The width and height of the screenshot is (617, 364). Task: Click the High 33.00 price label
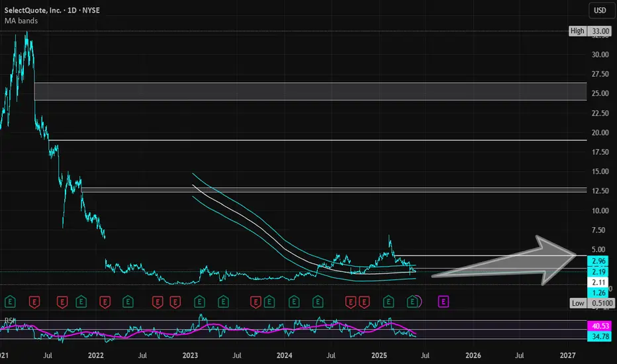coord(591,31)
